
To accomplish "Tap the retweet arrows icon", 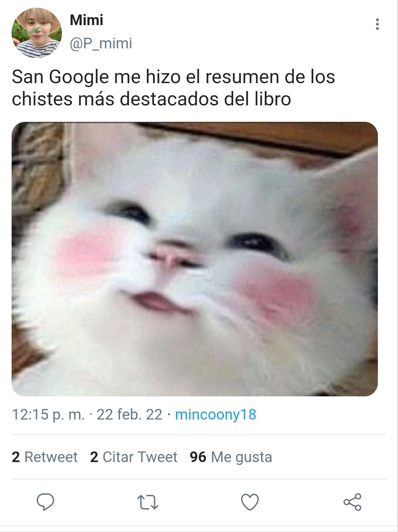I will pos(148,502).
